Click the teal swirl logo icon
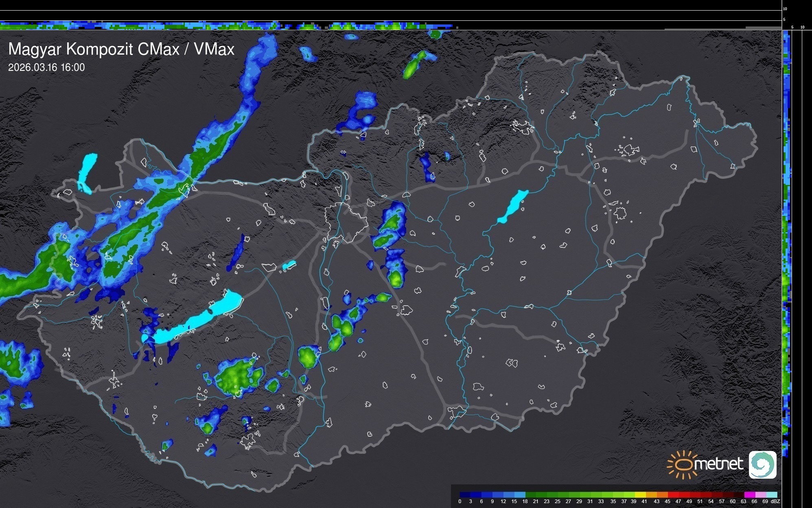This screenshot has height=508, width=812. click(x=762, y=464)
